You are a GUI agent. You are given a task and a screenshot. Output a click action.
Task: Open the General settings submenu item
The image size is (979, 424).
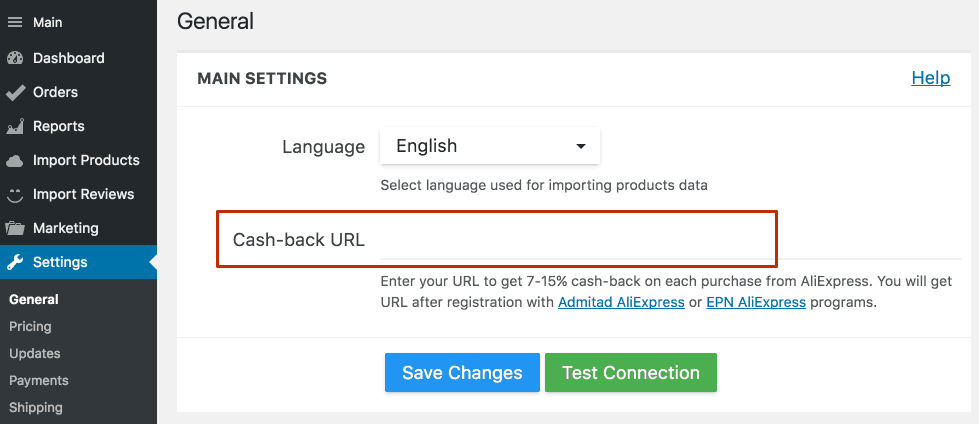coord(34,300)
